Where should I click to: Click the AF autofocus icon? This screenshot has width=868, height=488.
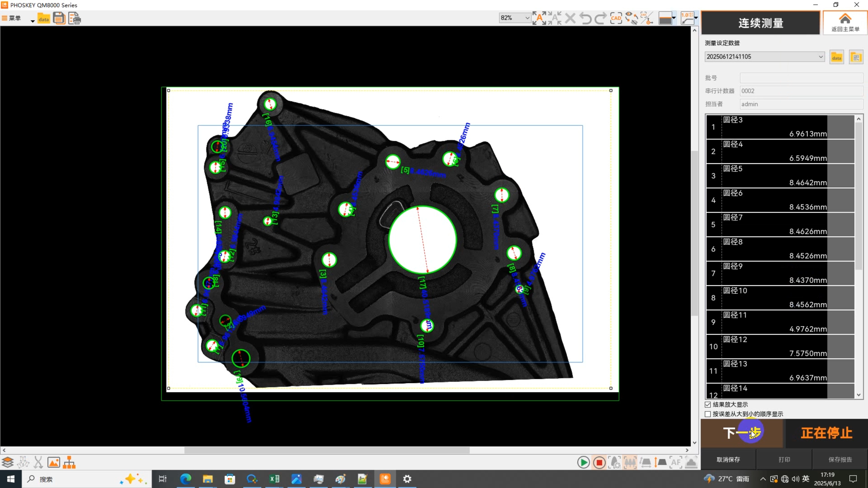[676, 462]
